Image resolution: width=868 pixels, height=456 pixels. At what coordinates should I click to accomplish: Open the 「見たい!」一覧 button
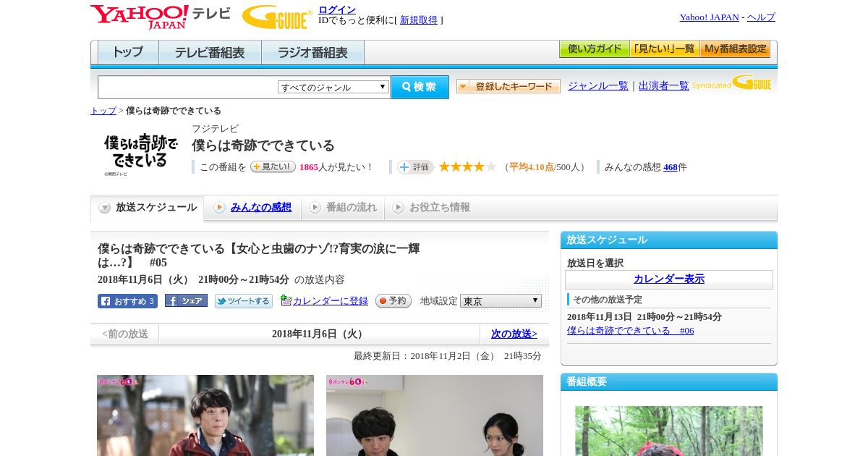664,49
